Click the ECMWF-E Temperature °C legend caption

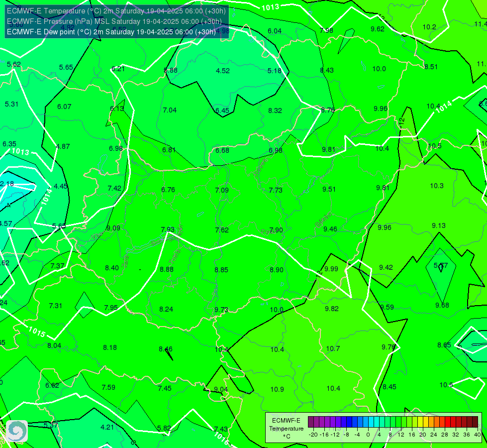[286, 429]
